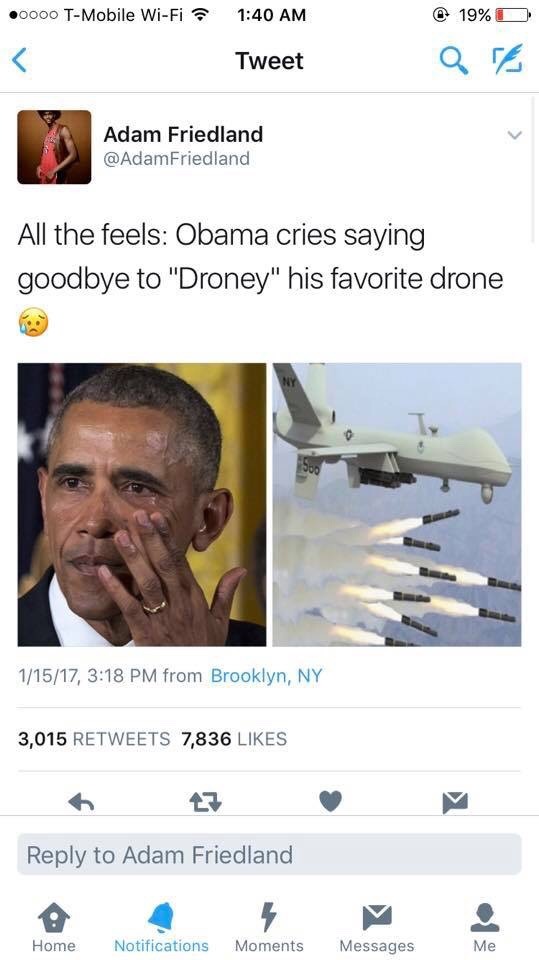This screenshot has height=960, width=539.
Task: Go to the Messages tab
Action: tap(377, 927)
